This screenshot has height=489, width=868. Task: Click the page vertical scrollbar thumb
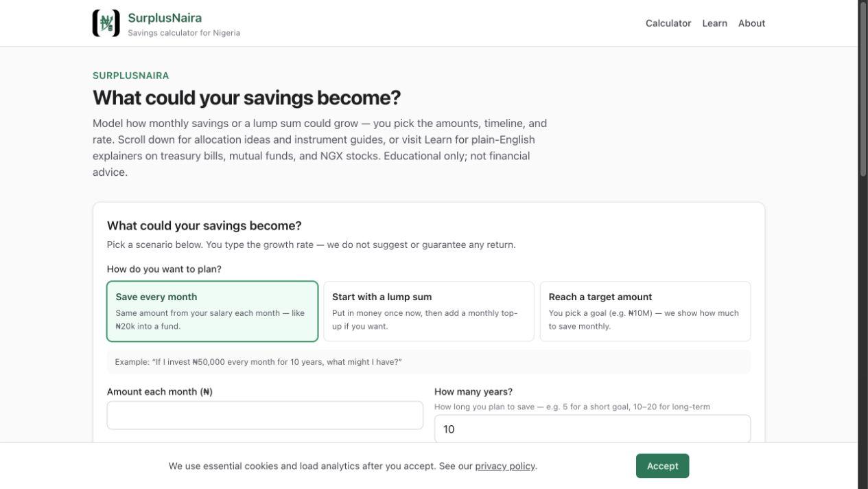[x=863, y=89]
